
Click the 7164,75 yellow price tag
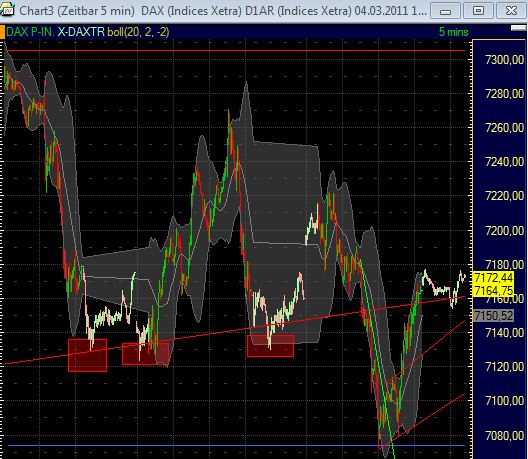point(493,290)
